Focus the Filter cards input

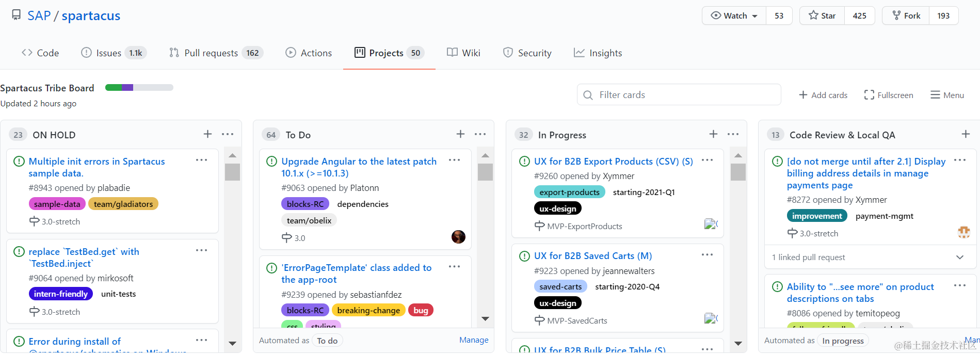679,95
